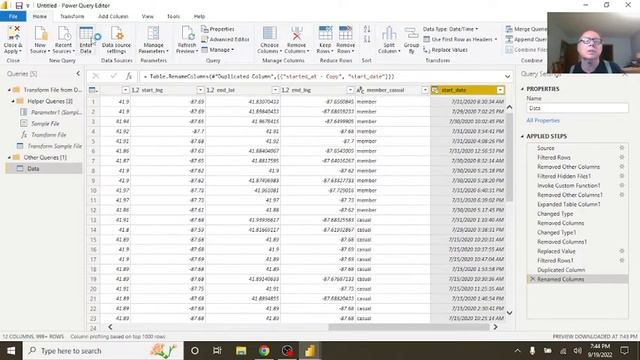
Task: Open query Properties
Action: pos(218,29)
